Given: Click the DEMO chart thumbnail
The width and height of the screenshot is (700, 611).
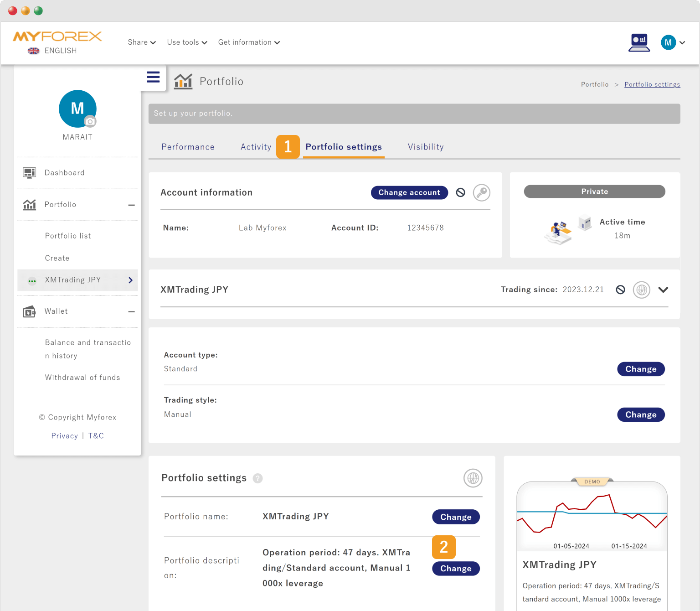Looking at the screenshot, I should click(592, 516).
